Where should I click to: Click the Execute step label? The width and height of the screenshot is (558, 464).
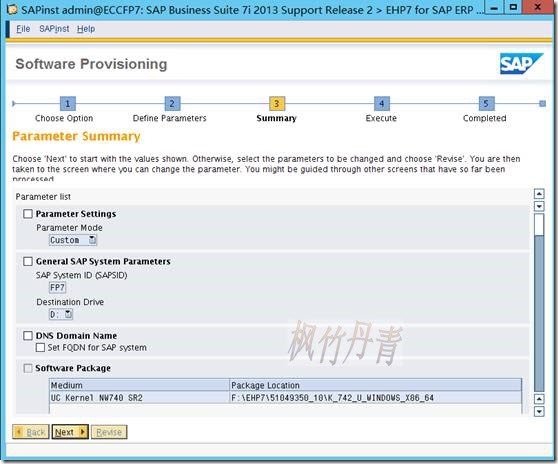click(x=381, y=118)
